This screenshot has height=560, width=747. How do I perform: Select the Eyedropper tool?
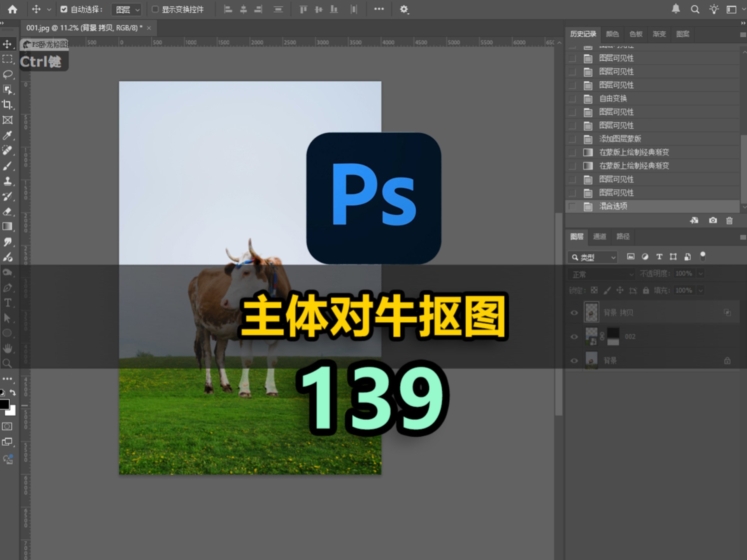[7, 135]
